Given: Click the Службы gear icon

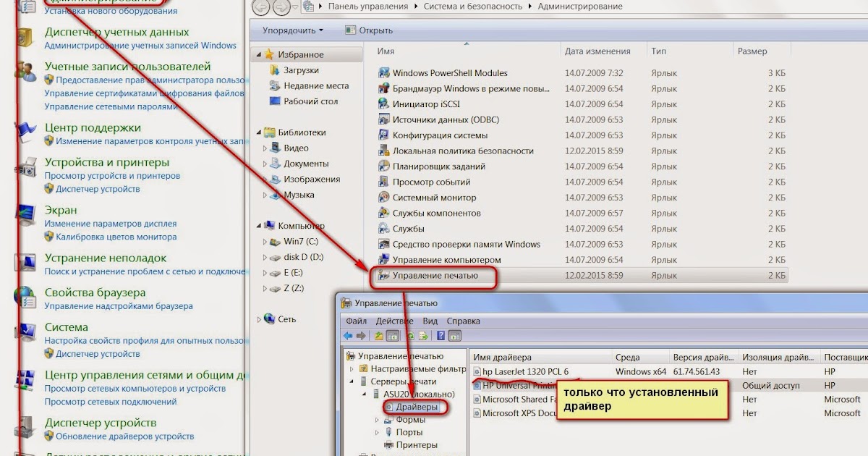Looking at the screenshot, I should click(384, 229).
